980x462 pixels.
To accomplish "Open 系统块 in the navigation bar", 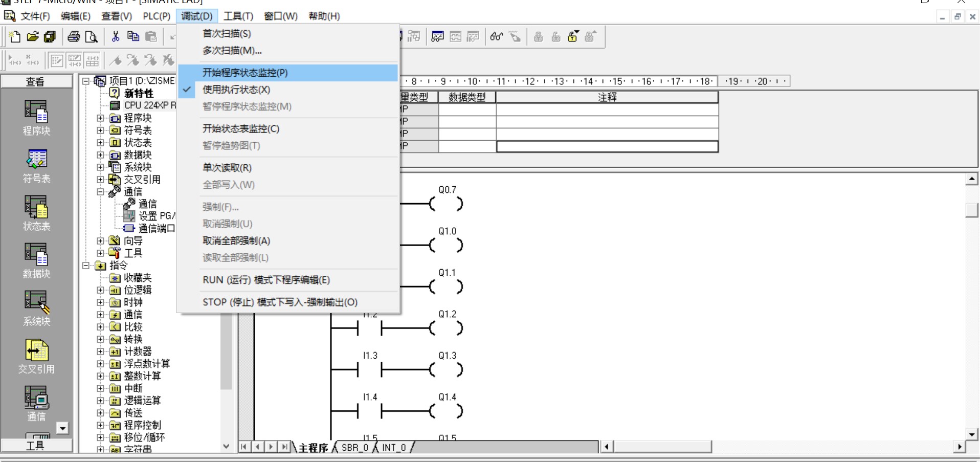I will coord(36,308).
